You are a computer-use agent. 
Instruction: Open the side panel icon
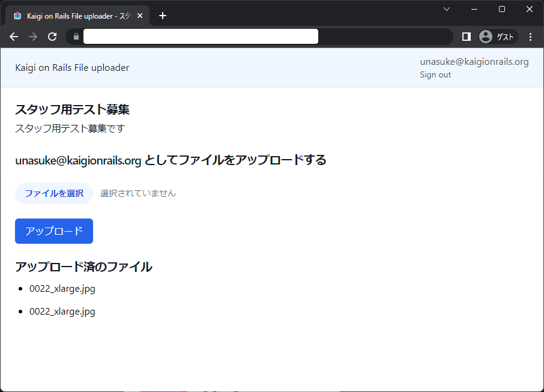coord(467,37)
